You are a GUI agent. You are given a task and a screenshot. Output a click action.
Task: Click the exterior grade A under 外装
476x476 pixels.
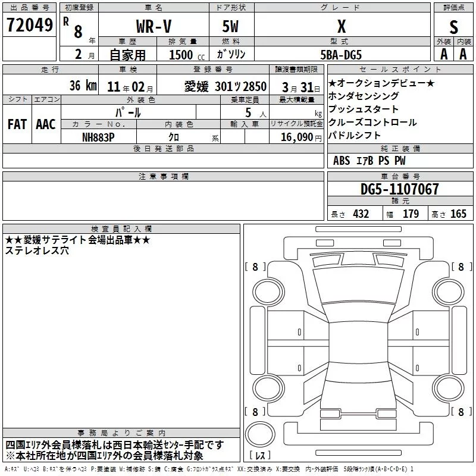[x=444, y=54]
